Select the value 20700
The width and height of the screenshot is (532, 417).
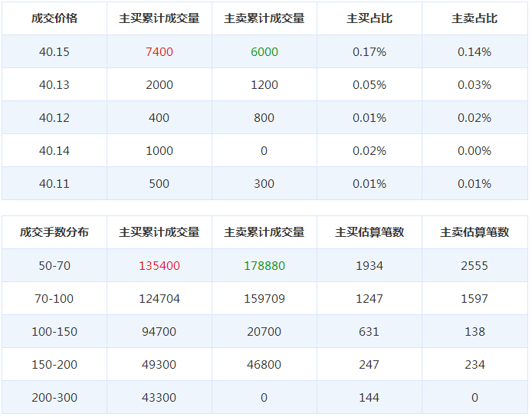[x=264, y=331]
